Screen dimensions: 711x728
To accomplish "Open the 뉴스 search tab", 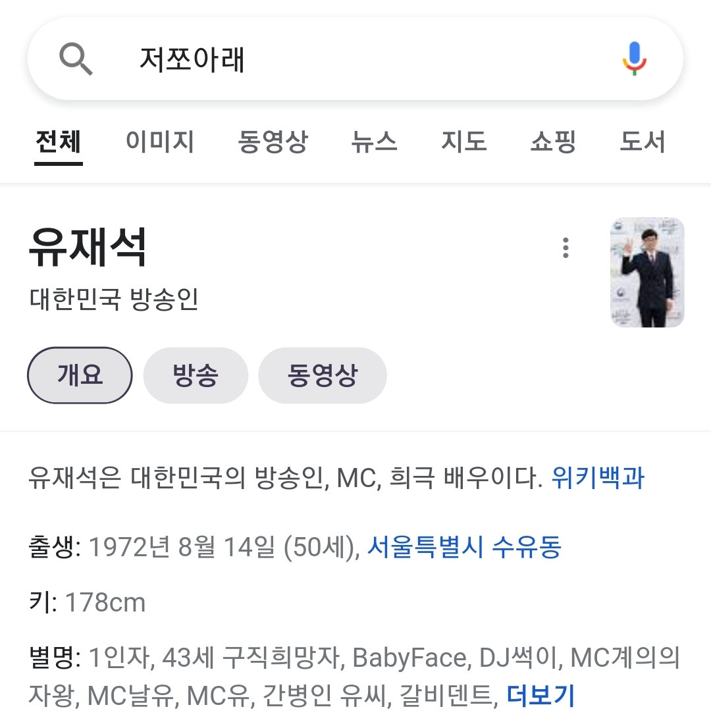I will pyautogui.click(x=374, y=142).
